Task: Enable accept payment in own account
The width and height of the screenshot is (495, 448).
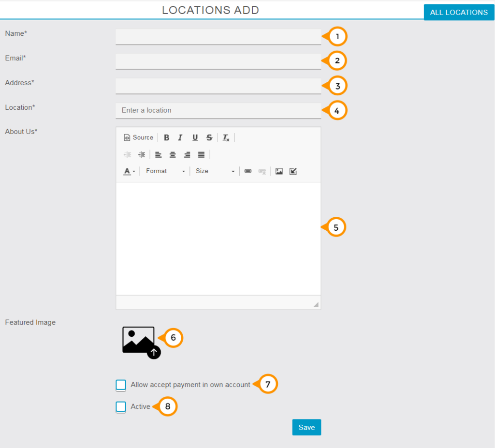Action: [x=121, y=385]
